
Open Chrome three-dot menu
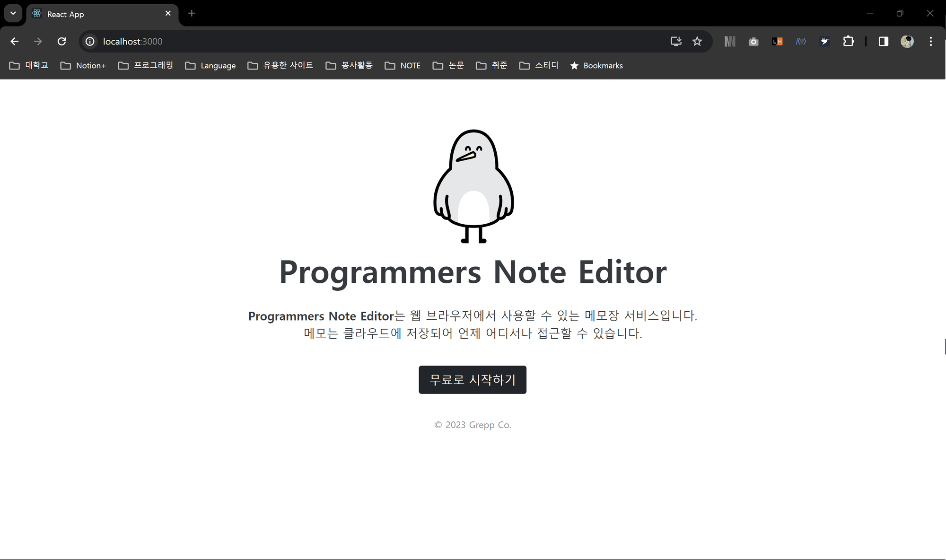point(931,42)
